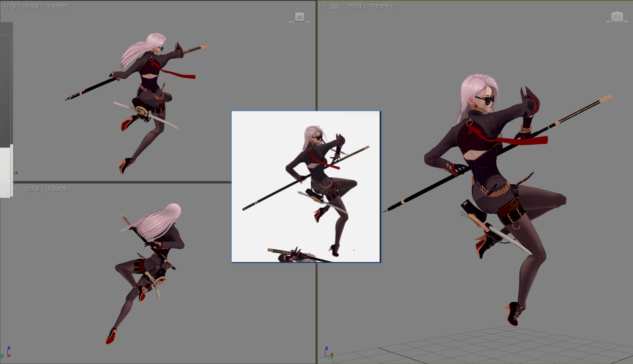Open [平面颜色] menu in left viewport
The height and width of the screenshot is (364, 633).
point(58,189)
